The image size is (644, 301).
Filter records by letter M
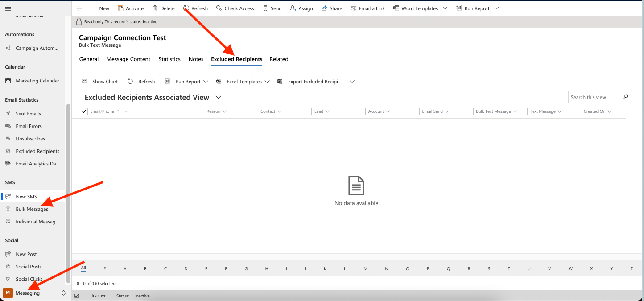click(366, 269)
